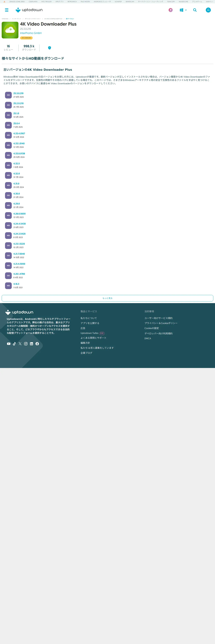This screenshot has width=215, height=644.
Task: Open the LinkedIn icon in footer
Action: [x=31, y=344]
